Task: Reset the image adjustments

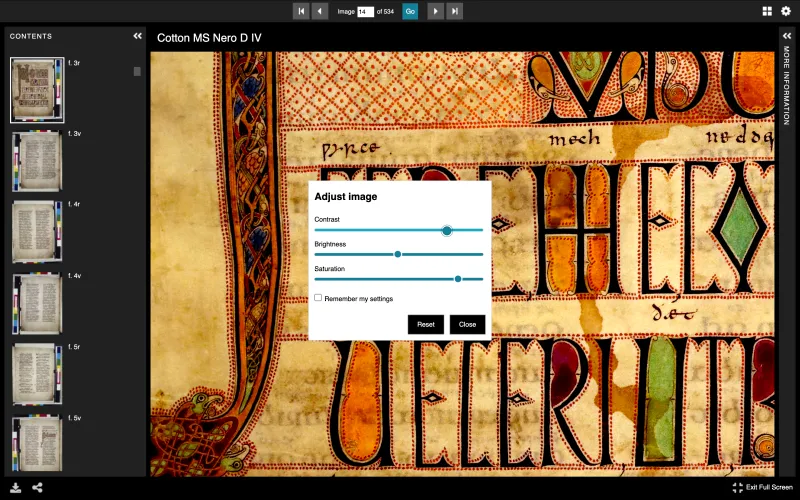Action: coord(426,324)
